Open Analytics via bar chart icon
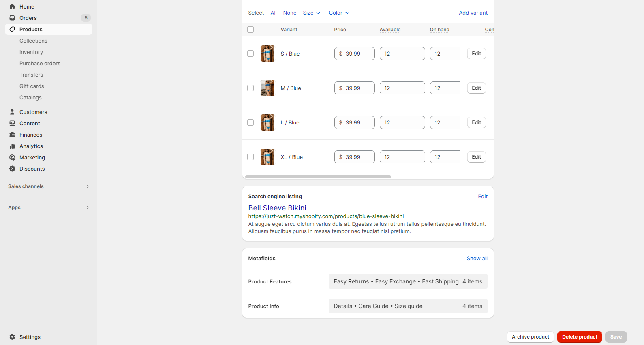Viewport: 644px width, 345px height. tap(12, 146)
